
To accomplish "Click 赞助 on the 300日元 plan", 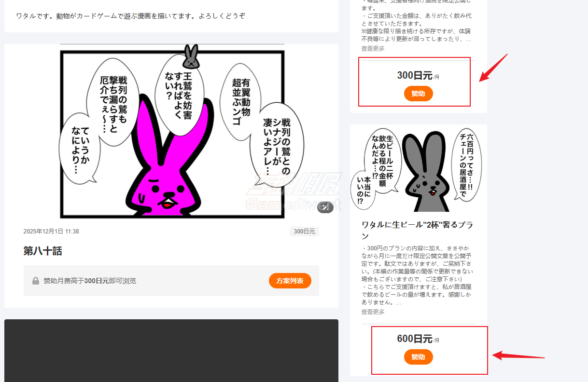I will pyautogui.click(x=418, y=94).
